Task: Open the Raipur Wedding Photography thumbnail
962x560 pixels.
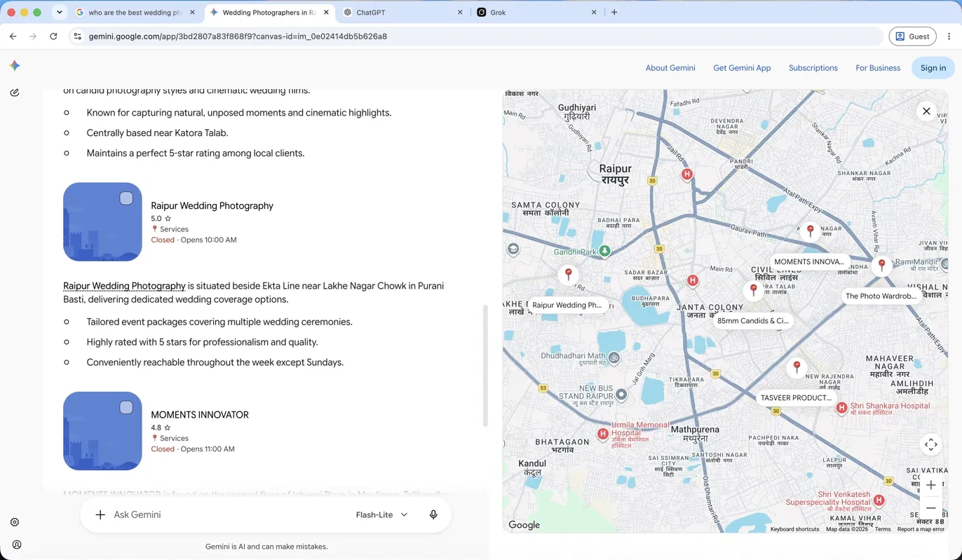Action: (x=102, y=222)
